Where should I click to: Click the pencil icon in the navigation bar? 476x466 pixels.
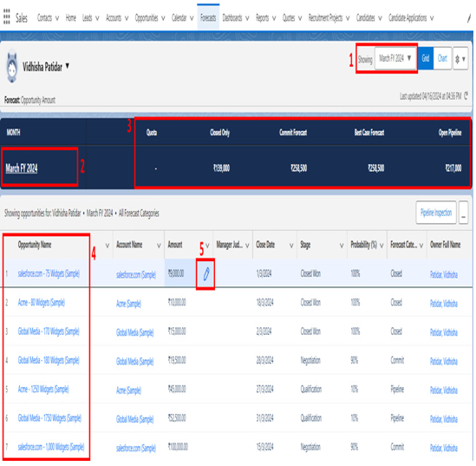pyautogui.click(x=469, y=18)
